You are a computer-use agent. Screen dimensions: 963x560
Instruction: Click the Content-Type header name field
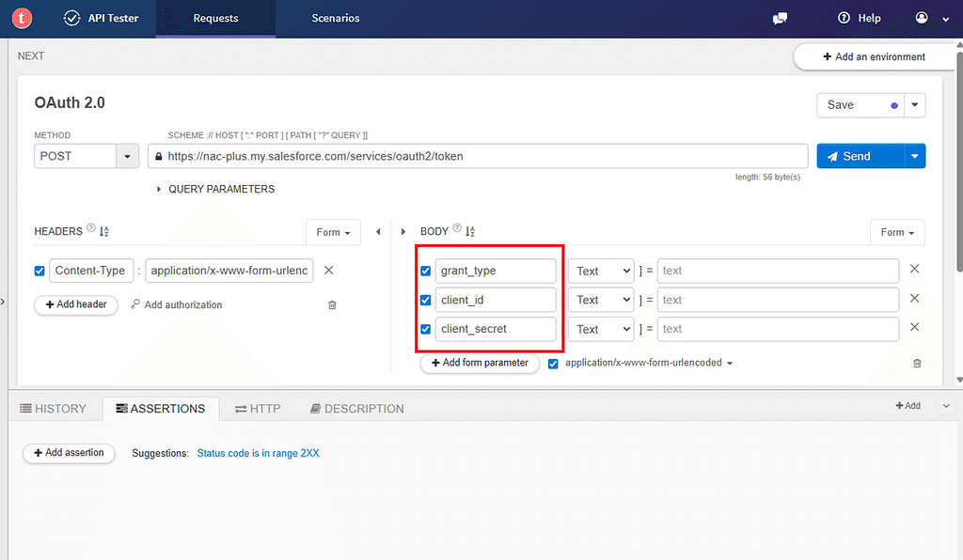pyautogui.click(x=91, y=271)
